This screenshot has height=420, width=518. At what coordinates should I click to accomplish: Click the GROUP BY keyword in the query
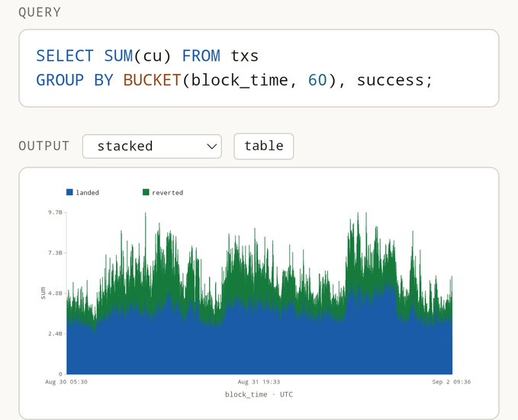[x=75, y=80]
